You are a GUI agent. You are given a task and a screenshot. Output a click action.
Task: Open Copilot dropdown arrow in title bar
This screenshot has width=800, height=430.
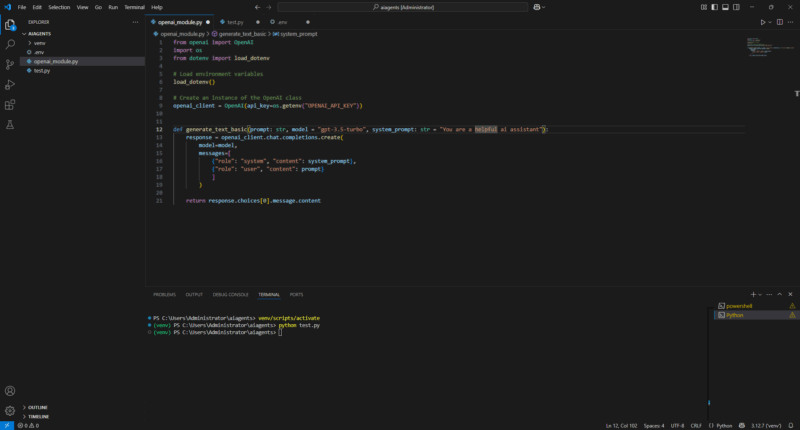click(x=544, y=7)
